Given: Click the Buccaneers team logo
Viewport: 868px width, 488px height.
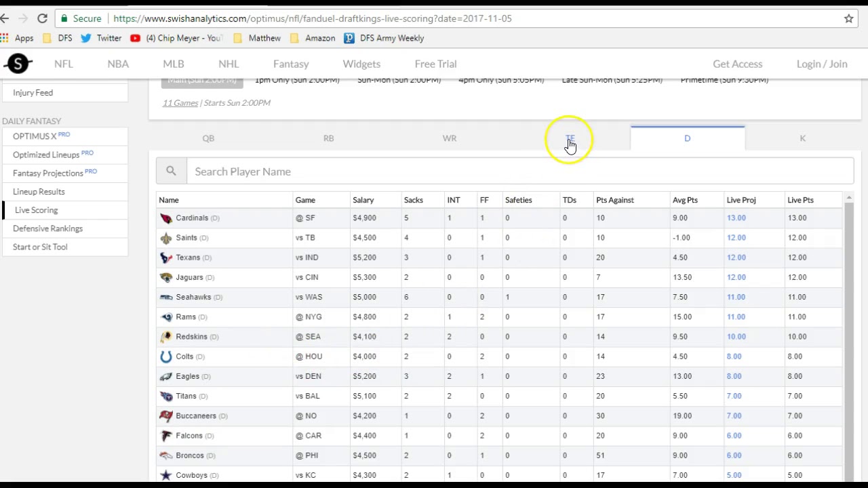Looking at the screenshot, I should pyautogui.click(x=166, y=415).
